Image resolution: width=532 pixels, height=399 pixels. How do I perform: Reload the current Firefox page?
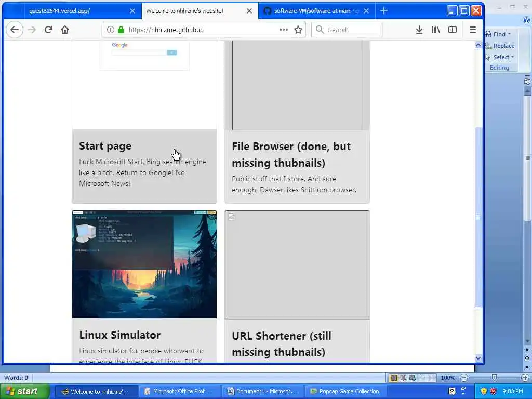(x=48, y=30)
